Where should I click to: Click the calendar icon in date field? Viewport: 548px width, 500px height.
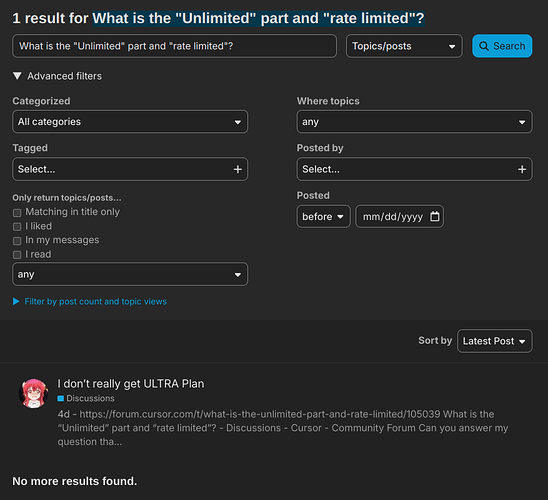(x=434, y=216)
